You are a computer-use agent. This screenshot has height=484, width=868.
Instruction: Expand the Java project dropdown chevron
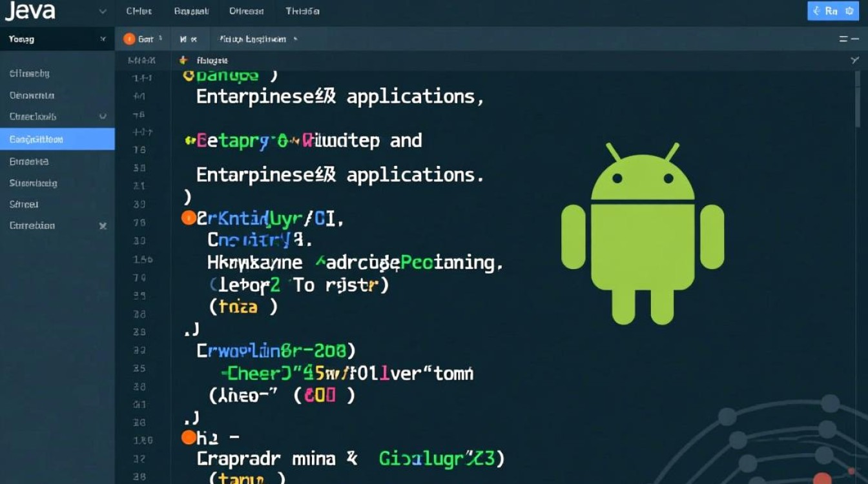[101, 11]
